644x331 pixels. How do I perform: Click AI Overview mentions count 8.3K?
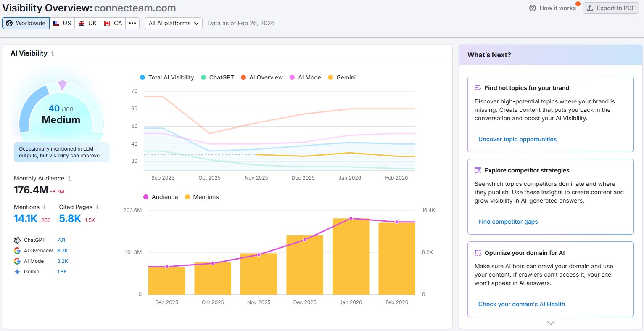pyautogui.click(x=63, y=251)
